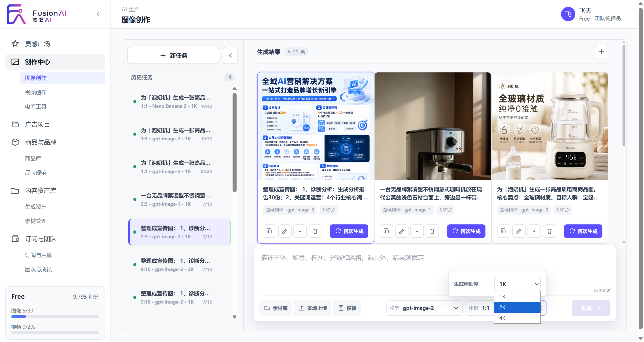
Task: Download the 泡奶机 result image
Action: click(534, 231)
